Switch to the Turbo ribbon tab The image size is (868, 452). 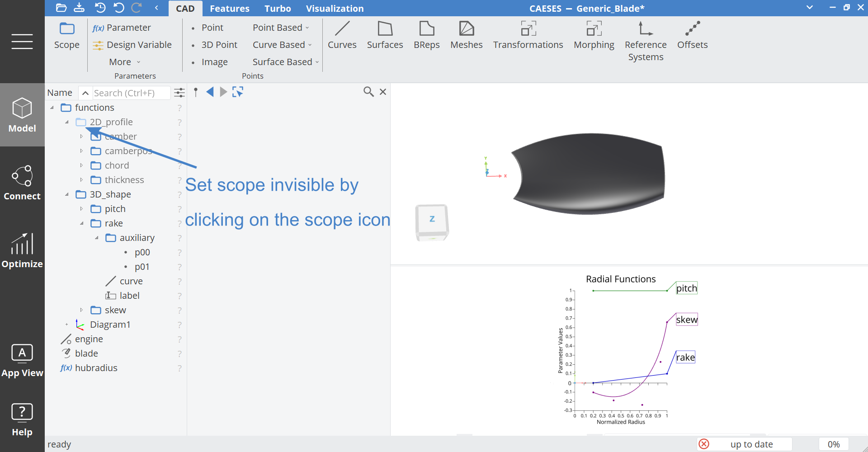click(x=277, y=9)
